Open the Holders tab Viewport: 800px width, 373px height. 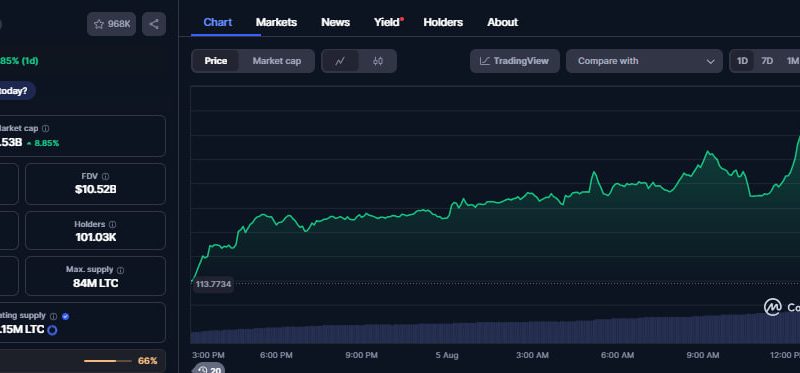tap(443, 22)
